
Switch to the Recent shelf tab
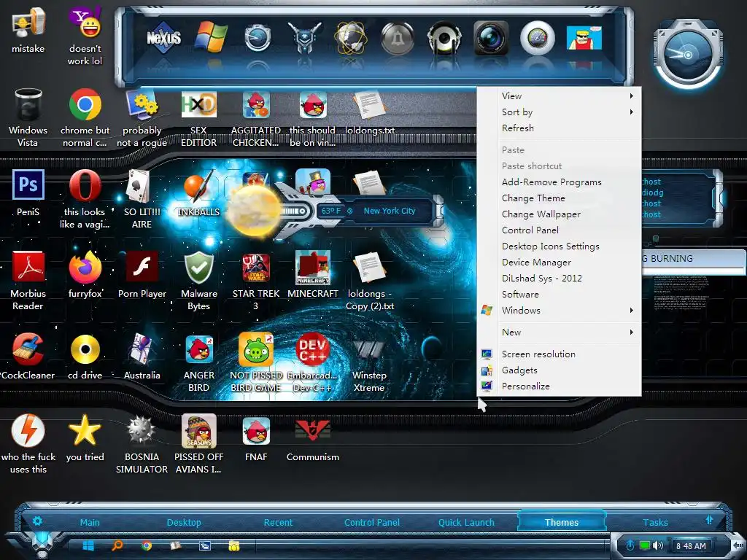278,522
